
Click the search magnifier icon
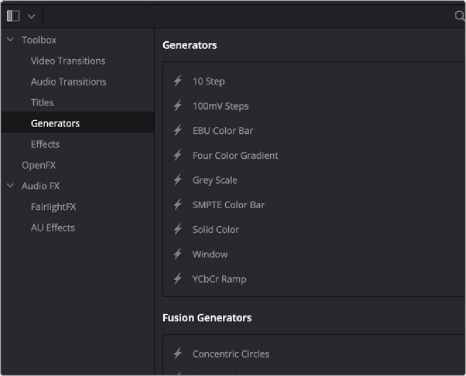(x=460, y=16)
